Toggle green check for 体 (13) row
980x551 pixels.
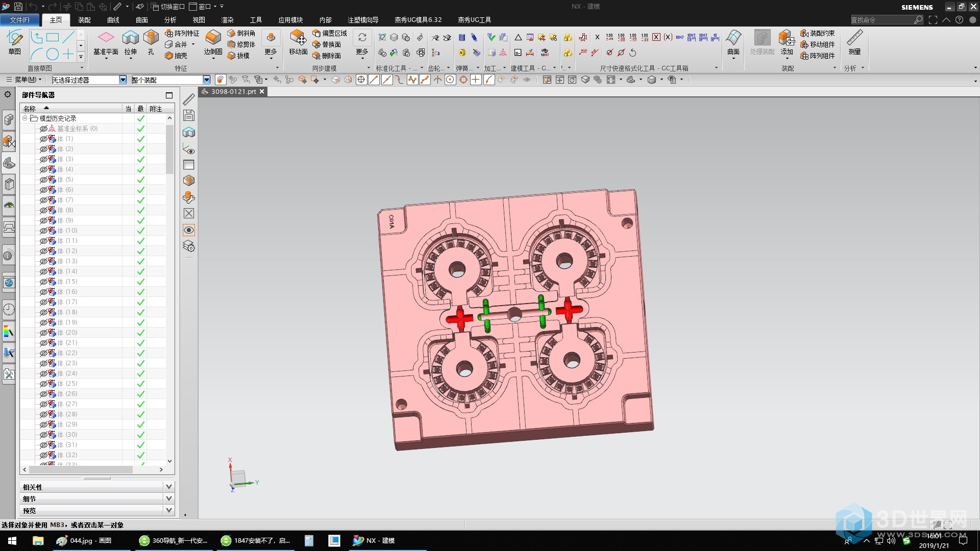click(x=141, y=261)
